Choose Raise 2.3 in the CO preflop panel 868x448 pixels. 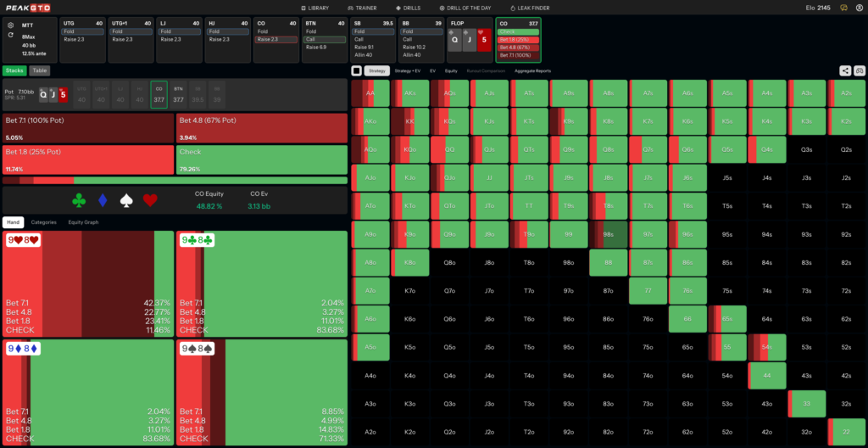pos(276,39)
